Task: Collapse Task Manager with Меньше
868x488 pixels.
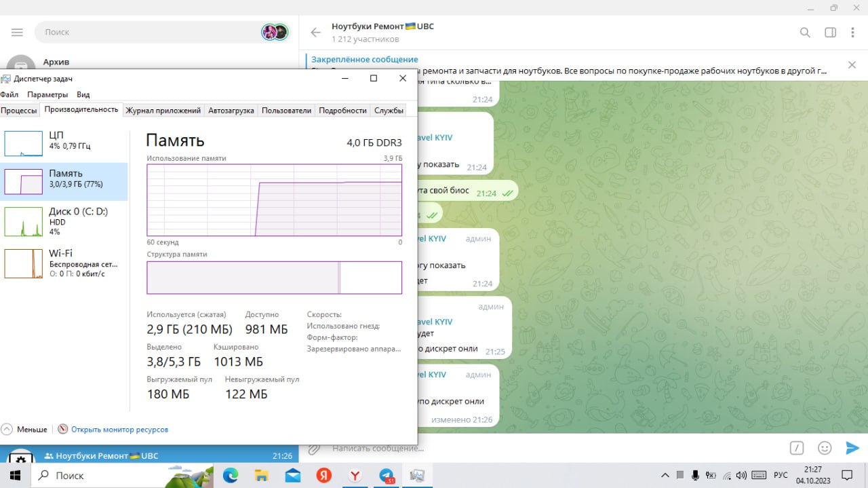Action: pyautogui.click(x=24, y=430)
